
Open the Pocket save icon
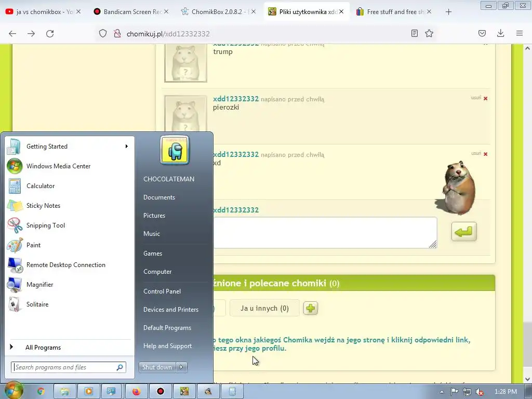tap(482, 33)
